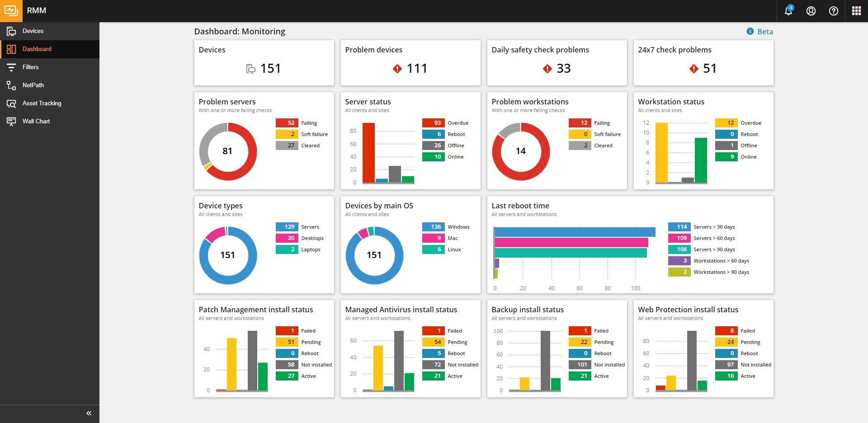The image size is (868, 423).
Task: Click the Beta info icon
Action: point(750,31)
